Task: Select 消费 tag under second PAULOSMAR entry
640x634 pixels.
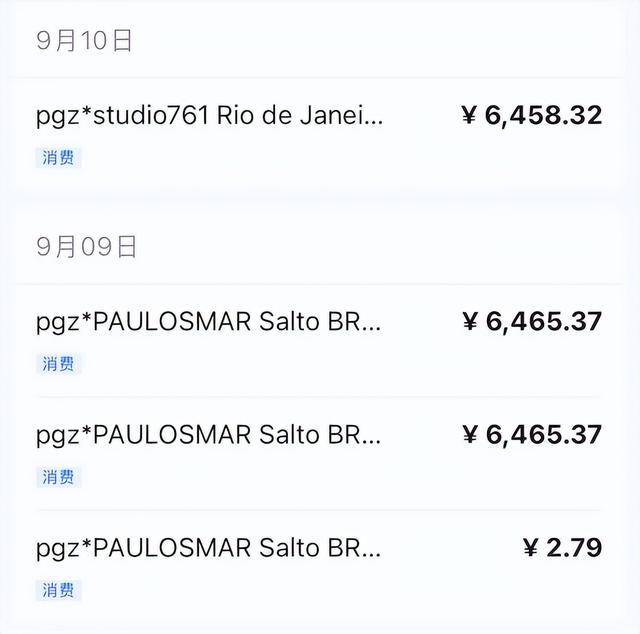Action: 58,477
